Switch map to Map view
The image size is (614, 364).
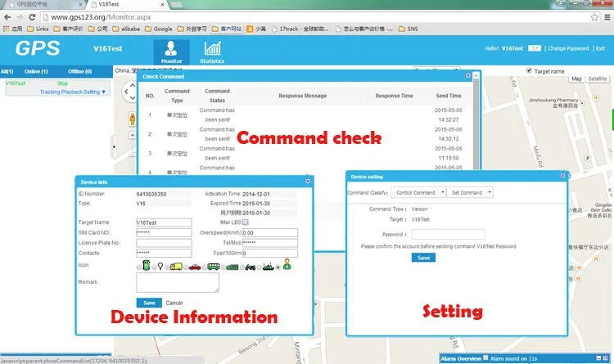click(x=576, y=79)
